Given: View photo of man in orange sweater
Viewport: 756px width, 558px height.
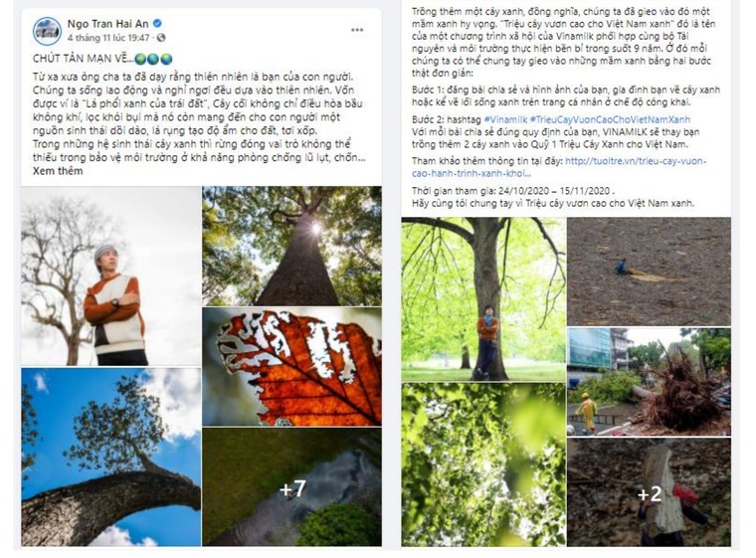Looking at the screenshot, I should point(110,276).
